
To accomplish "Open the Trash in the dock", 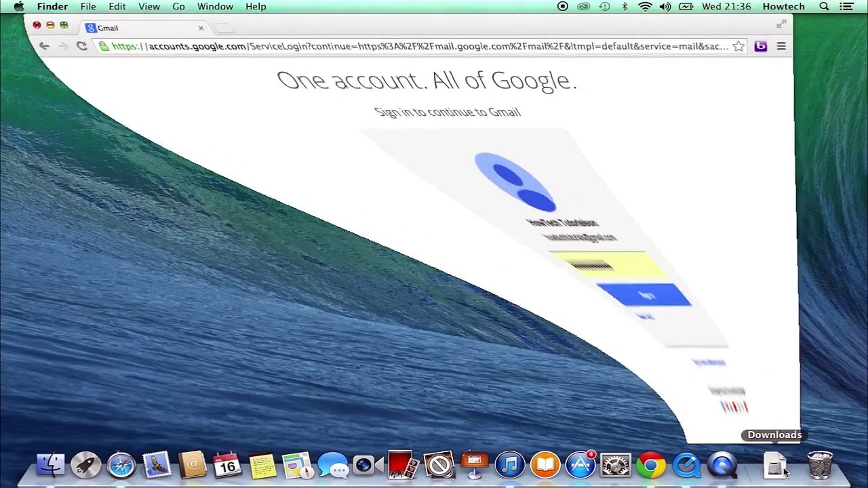I will pos(820,466).
